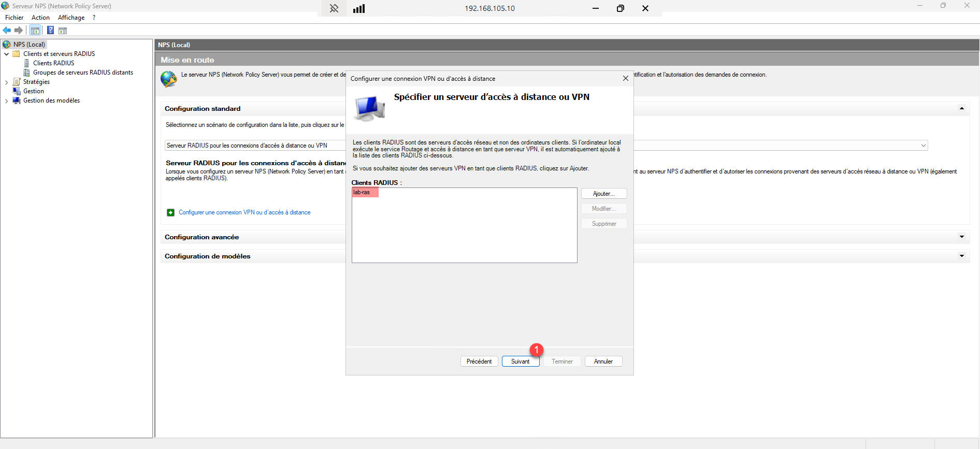Toggle the show/hide console tree icon
Viewport: 980px width, 449px height.
point(35,31)
